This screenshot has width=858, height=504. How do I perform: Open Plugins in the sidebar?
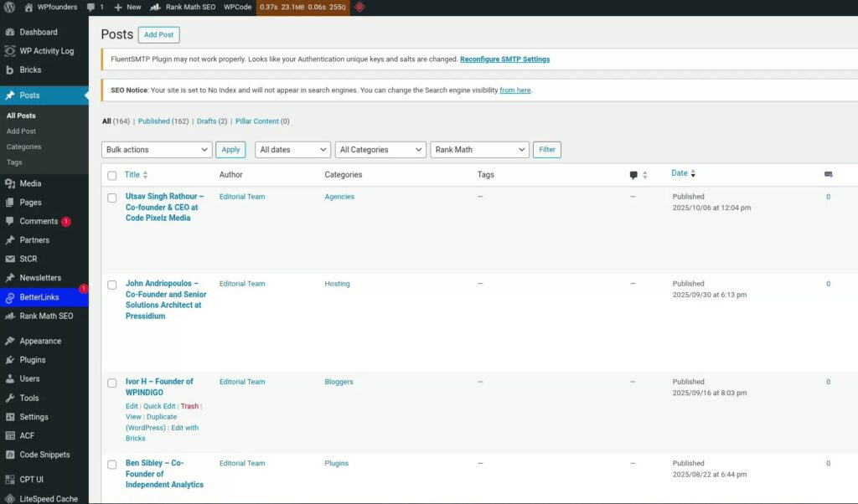(32, 360)
